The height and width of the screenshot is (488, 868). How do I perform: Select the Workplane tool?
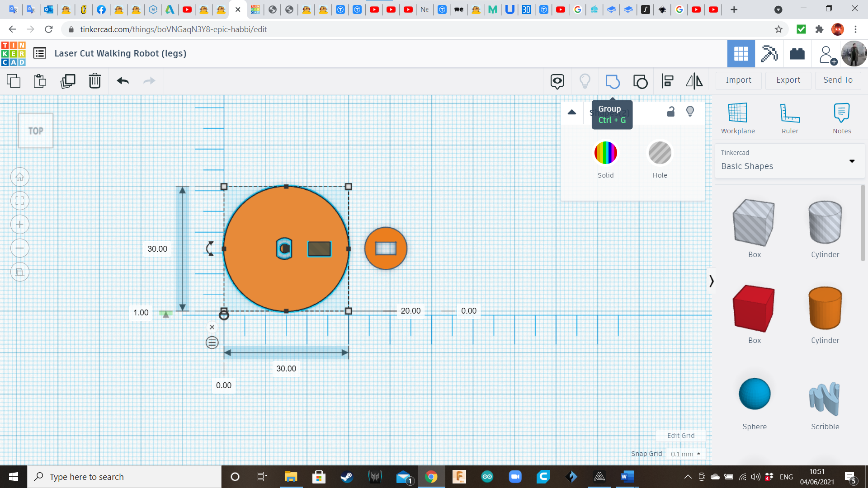(x=737, y=117)
